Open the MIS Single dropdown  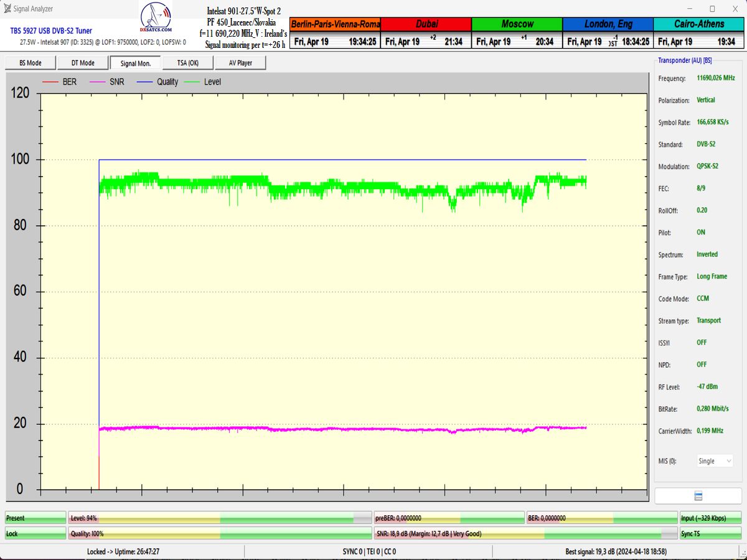click(x=715, y=461)
